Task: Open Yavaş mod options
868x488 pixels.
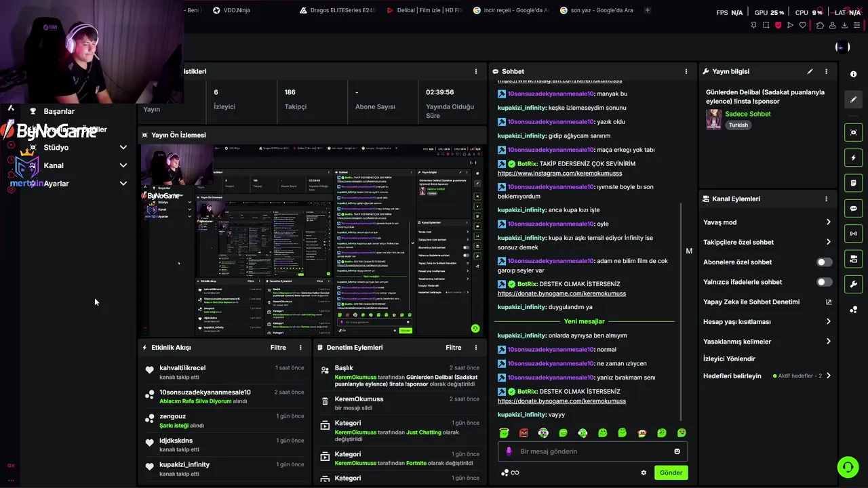Action: click(767, 222)
